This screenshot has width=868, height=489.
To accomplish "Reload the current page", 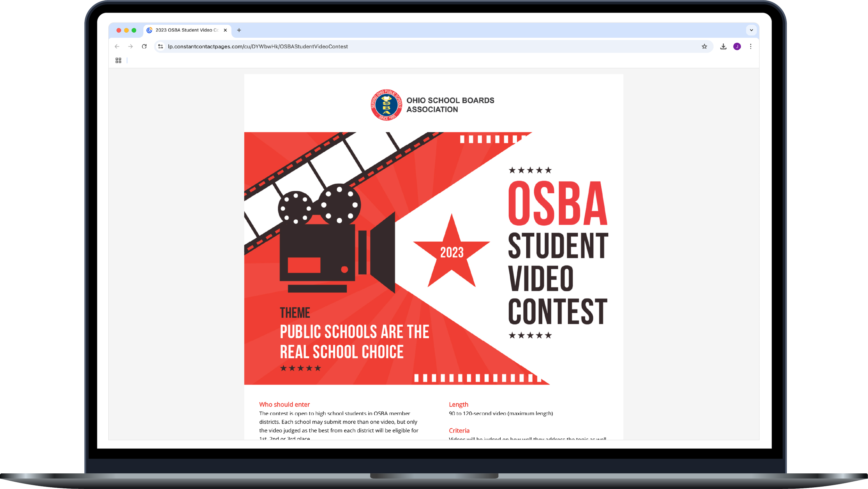I will click(x=144, y=47).
